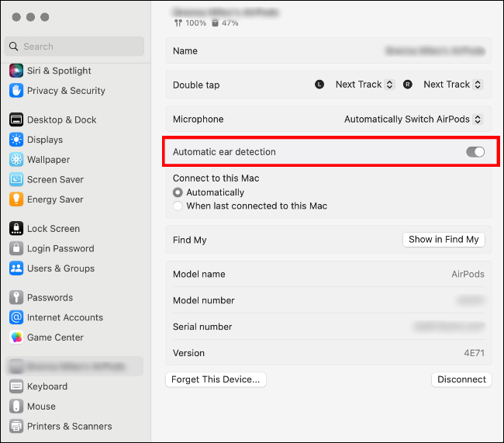Image resolution: width=504 pixels, height=443 pixels.
Task: Click the Model number row label
Action: coord(204,300)
